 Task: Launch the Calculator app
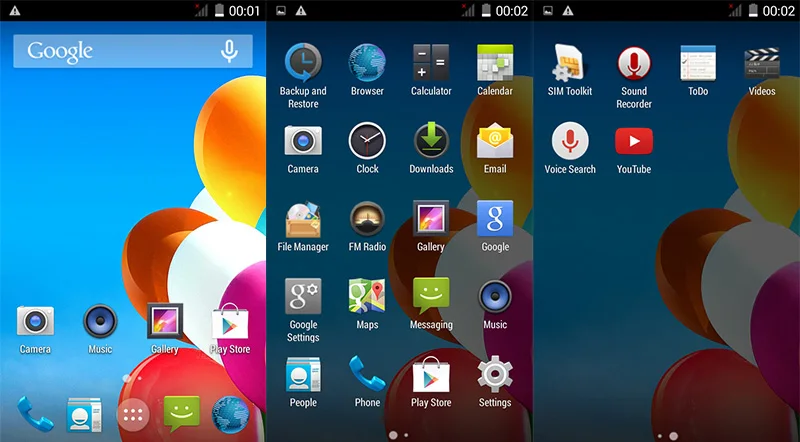[x=431, y=63]
